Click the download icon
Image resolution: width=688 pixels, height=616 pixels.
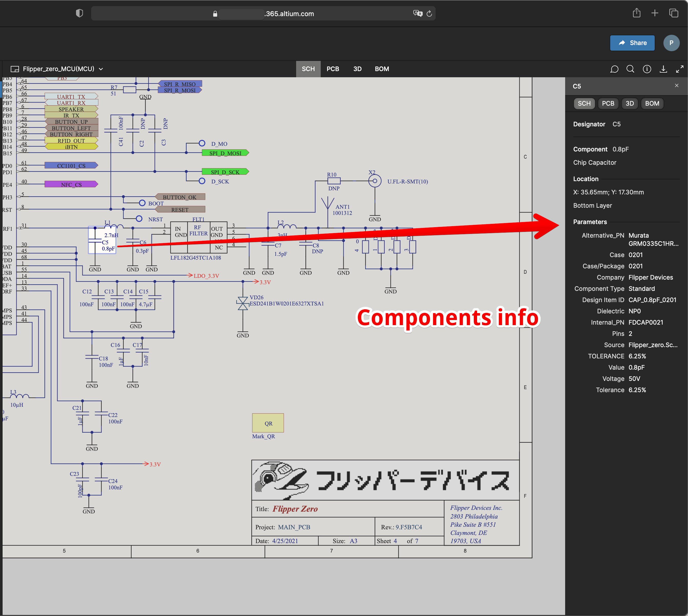(663, 69)
